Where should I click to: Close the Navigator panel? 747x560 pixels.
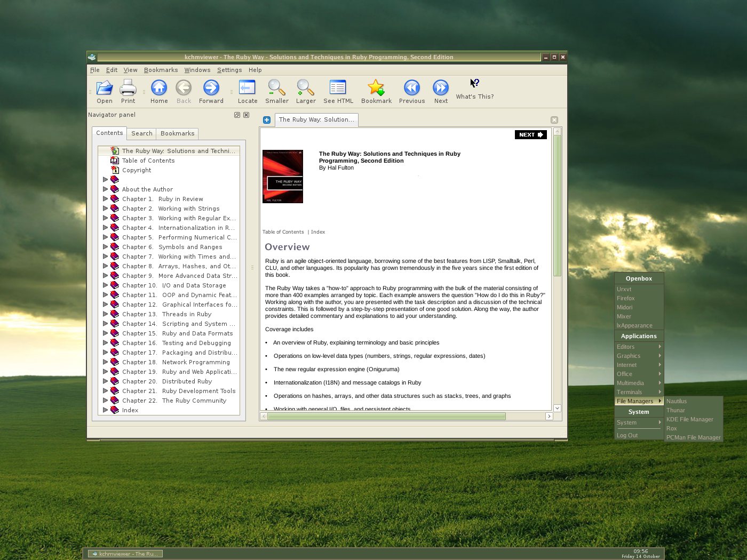coord(246,115)
